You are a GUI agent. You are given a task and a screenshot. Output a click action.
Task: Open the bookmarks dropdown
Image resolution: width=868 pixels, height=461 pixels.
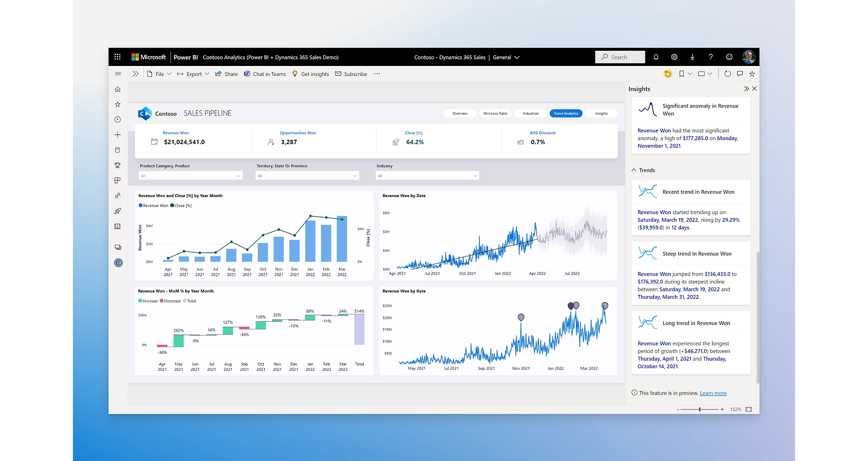685,74
